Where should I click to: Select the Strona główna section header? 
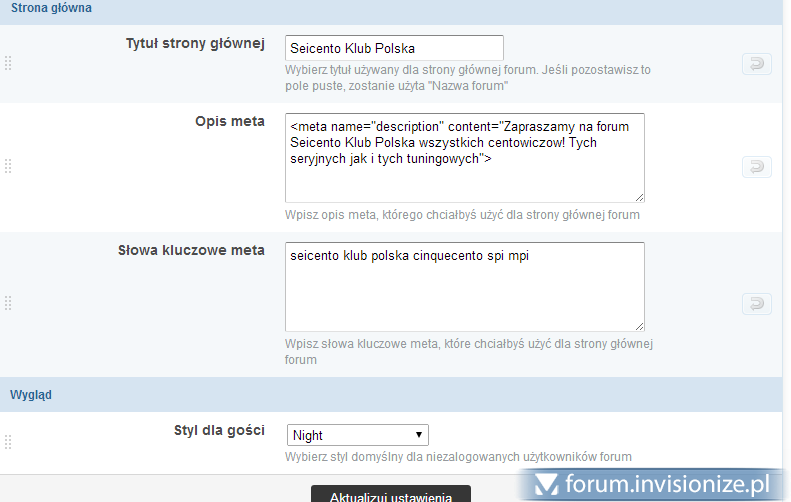(51, 8)
